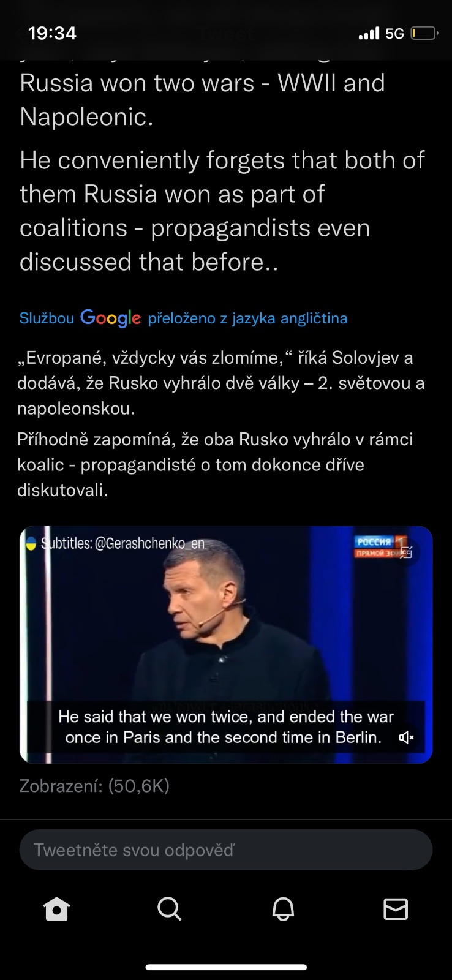Tap the Ukrainian flag subtitles credit on video

tap(115, 543)
